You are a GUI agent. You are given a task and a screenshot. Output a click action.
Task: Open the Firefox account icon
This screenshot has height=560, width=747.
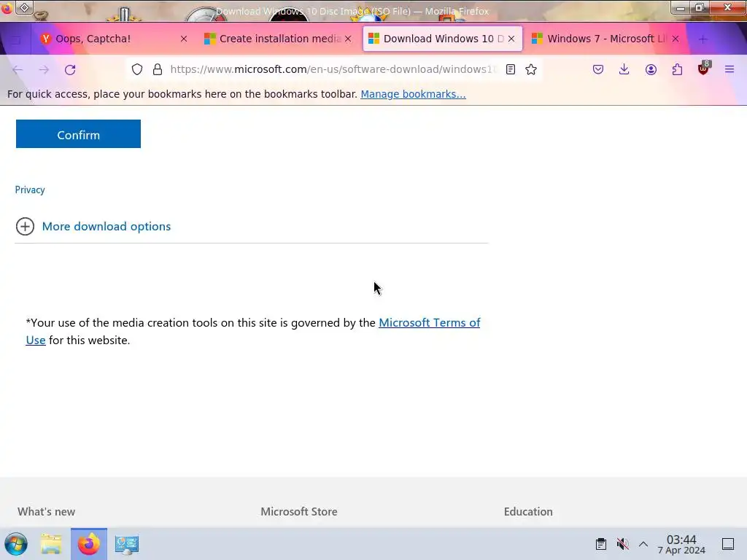(651, 69)
